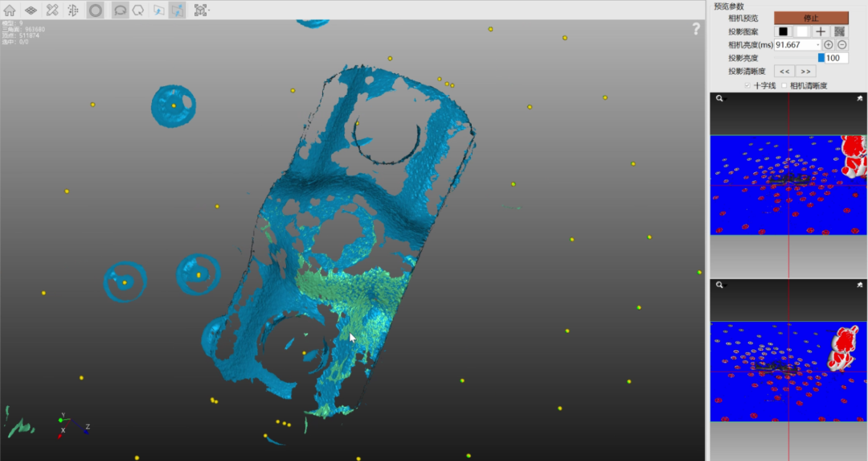Toggle the grid plane icon in toolbar
This screenshot has height=461, width=868.
tap(31, 10)
